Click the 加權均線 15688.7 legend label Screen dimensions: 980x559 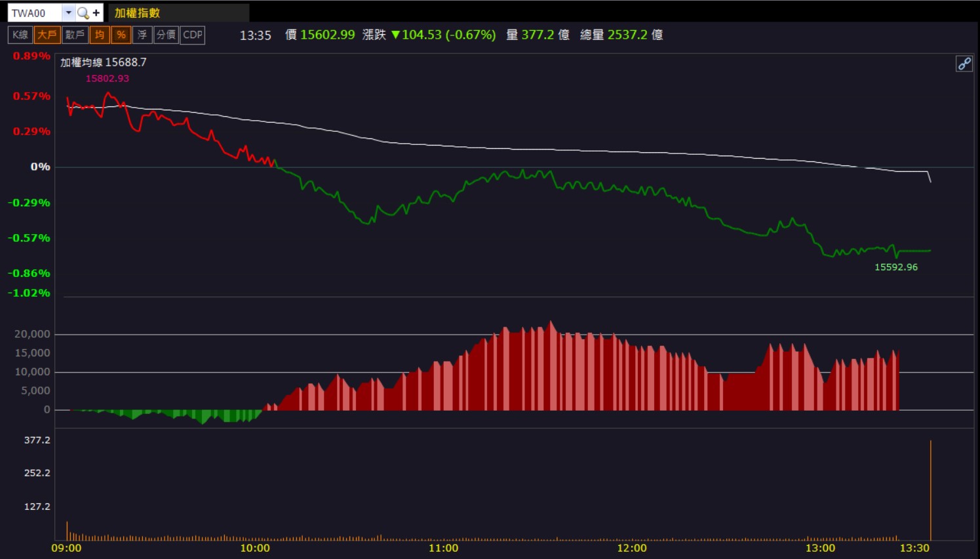tap(104, 62)
